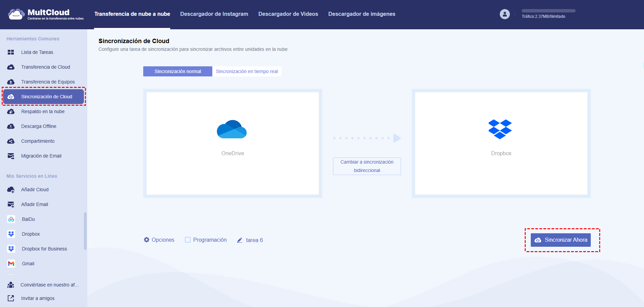This screenshot has width=644, height=307.
Task: Click the Migración de Email icon
Action: pyautogui.click(x=11, y=156)
